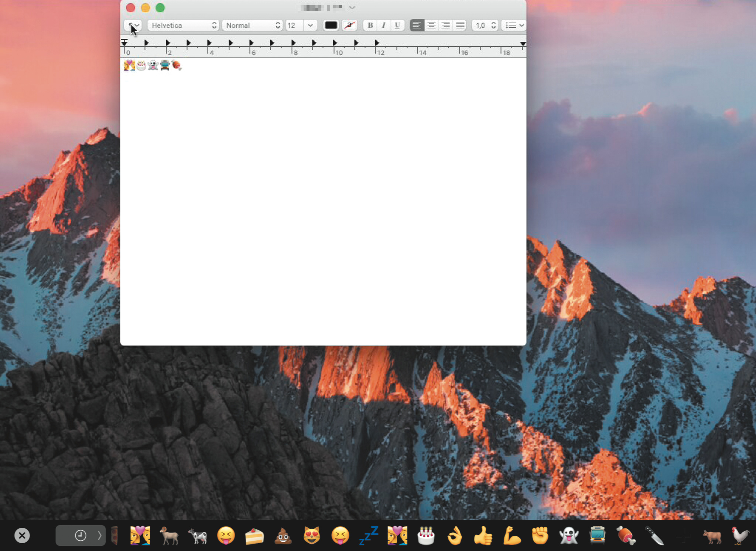Insert the shortcake slice emoji
Image resolution: width=756 pixels, height=551 pixels.
tap(254, 535)
